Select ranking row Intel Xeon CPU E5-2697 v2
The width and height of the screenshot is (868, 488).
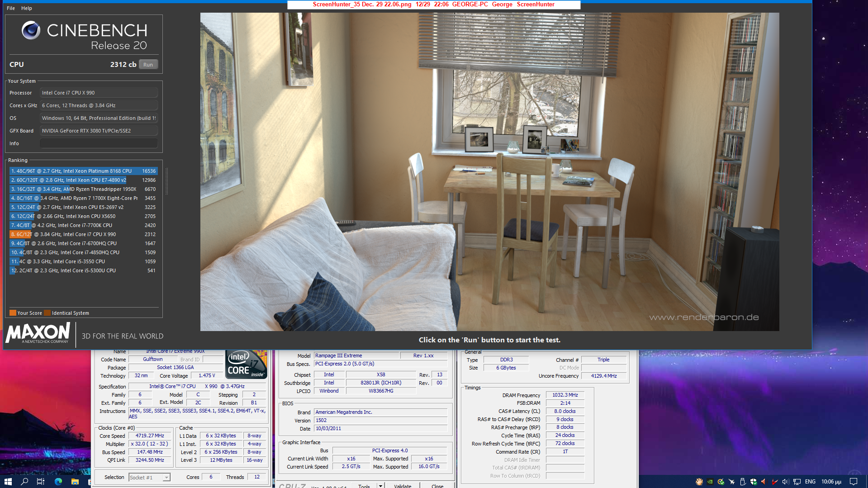point(83,207)
